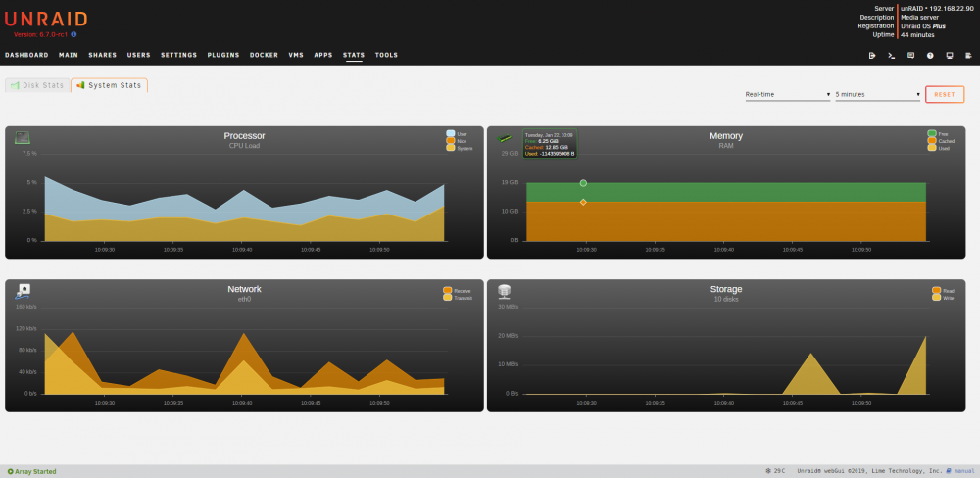Image resolution: width=980 pixels, height=478 pixels.
Task: Open the Shares menu
Action: point(103,55)
